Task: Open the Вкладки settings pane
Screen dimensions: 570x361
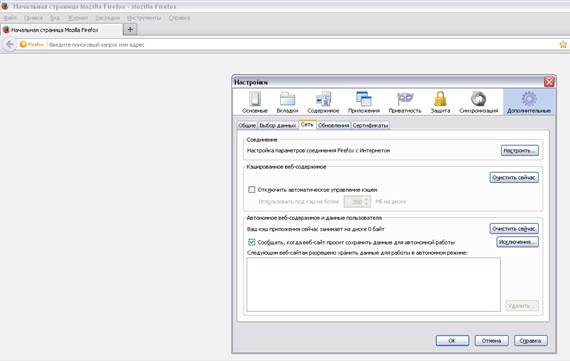Action: (287, 102)
